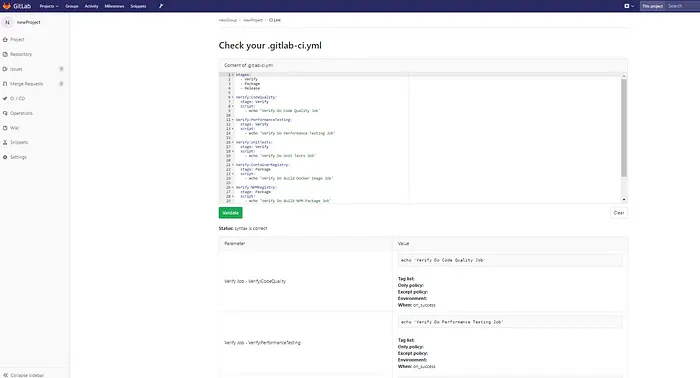Click the 'Check your .gitlab-ci.yml' heading

tap(270, 46)
